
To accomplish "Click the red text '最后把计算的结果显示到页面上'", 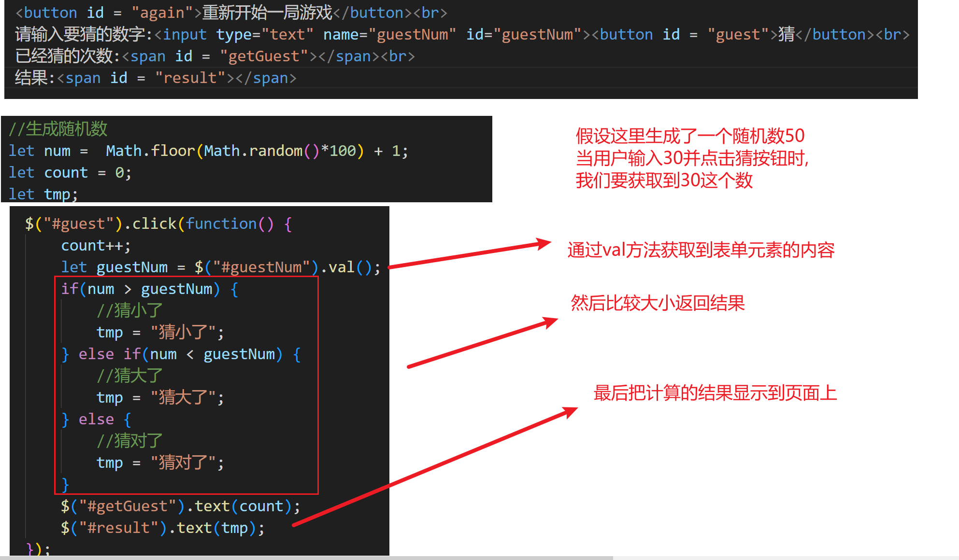I will click(715, 393).
